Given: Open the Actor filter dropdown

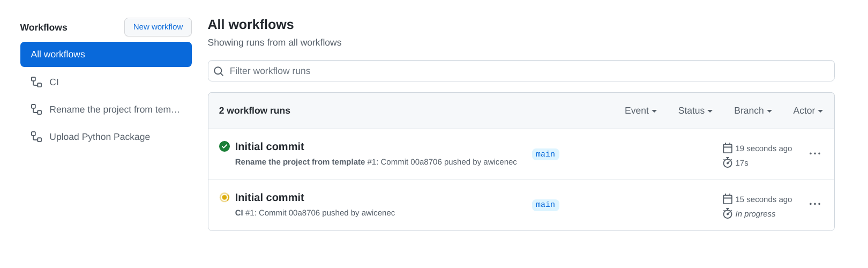Looking at the screenshot, I should click(808, 110).
